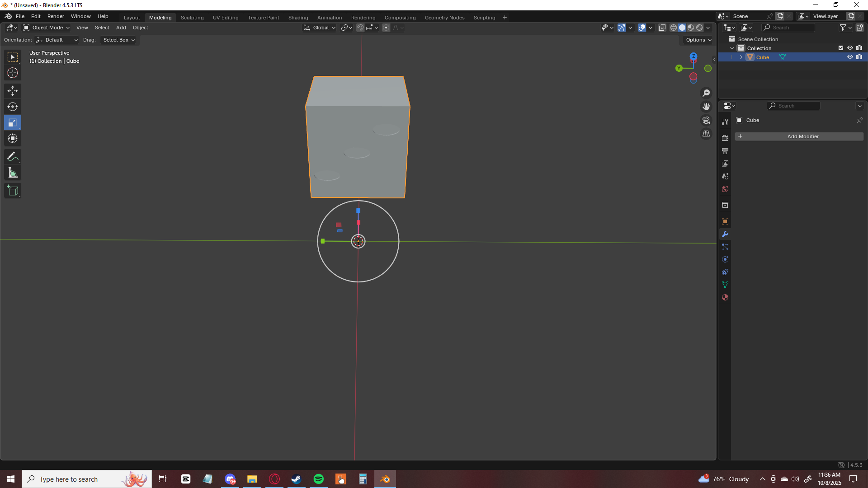Click the viewport zoom magnifier icon
Viewport: 868px width, 488px height.
coord(706,93)
